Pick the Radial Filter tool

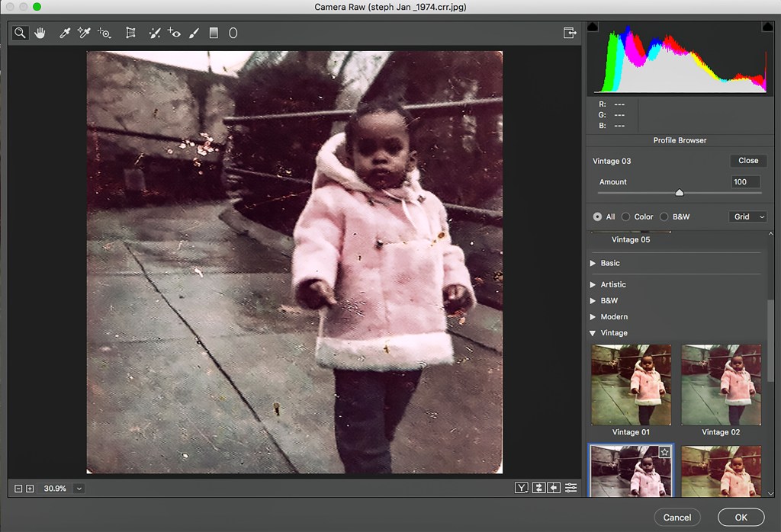tap(233, 33)
